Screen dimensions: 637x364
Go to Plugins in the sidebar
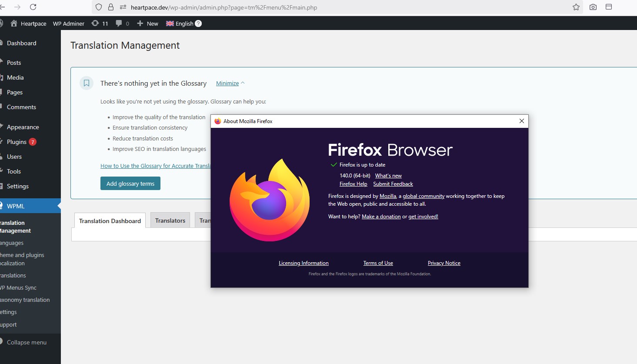pyautogui.click(x=17, y=142)
